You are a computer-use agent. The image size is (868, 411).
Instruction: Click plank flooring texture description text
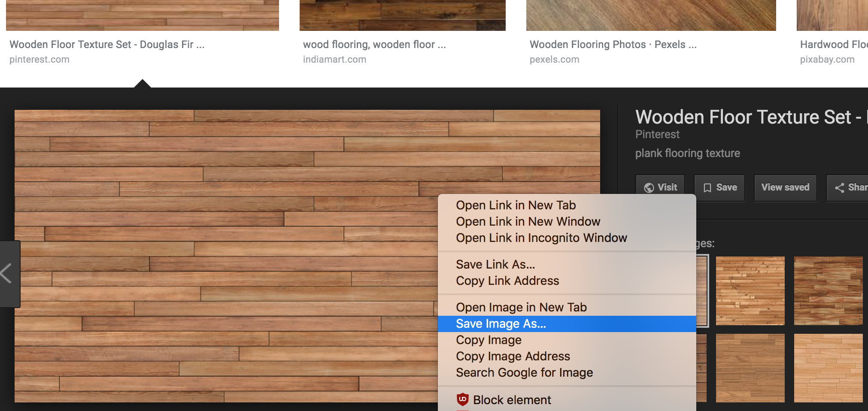[688, 154]
